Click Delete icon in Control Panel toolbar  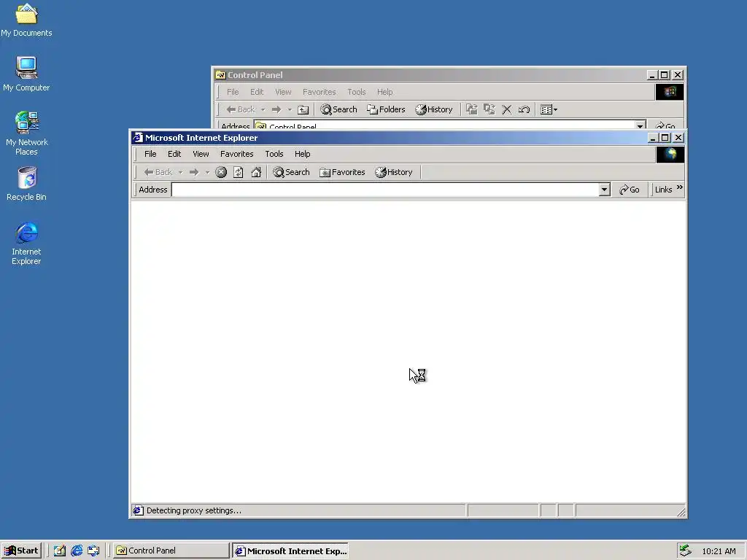pos(506,109)
